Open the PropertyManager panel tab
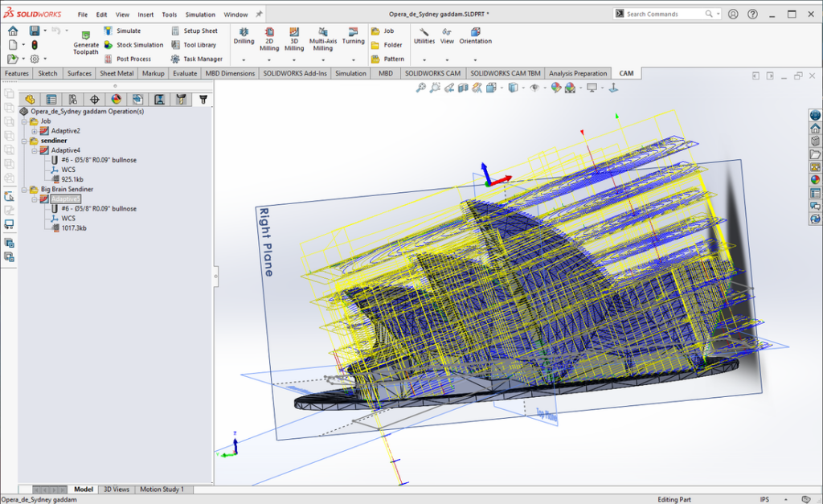 [x=51, y=99]
